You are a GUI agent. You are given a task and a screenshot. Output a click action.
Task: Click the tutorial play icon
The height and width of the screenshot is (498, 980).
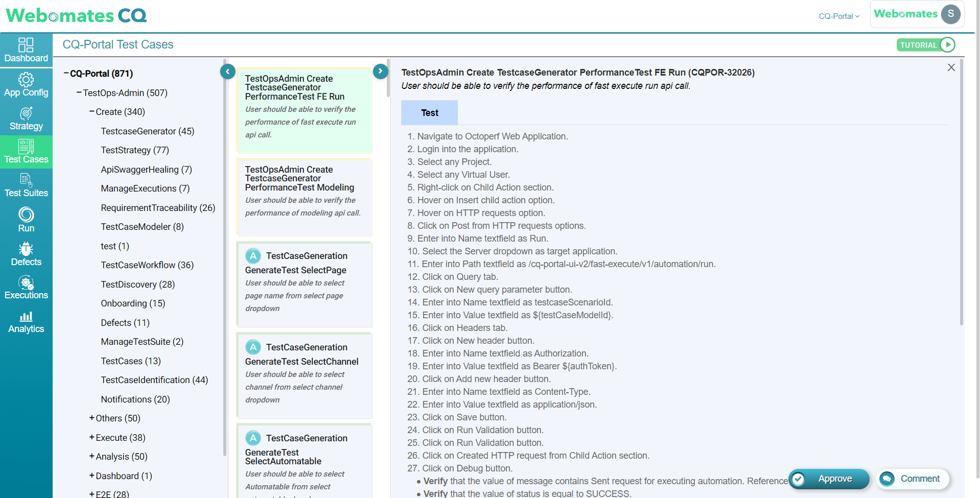coord(947,45)
